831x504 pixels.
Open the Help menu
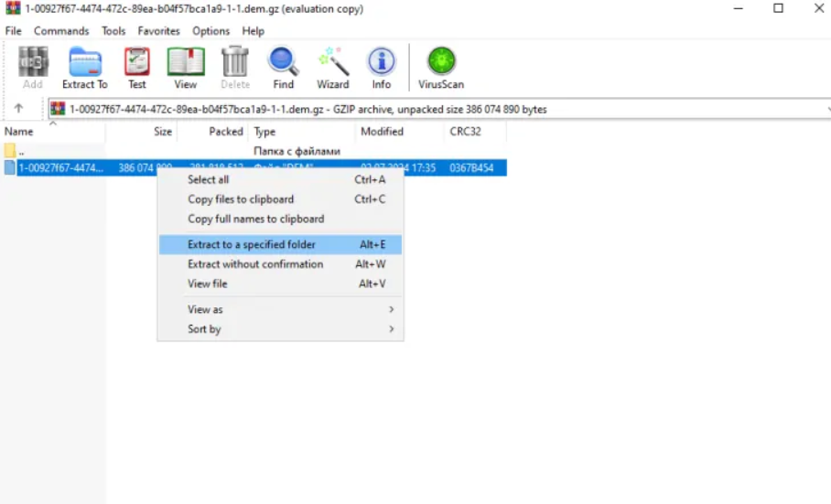[254, 31]
